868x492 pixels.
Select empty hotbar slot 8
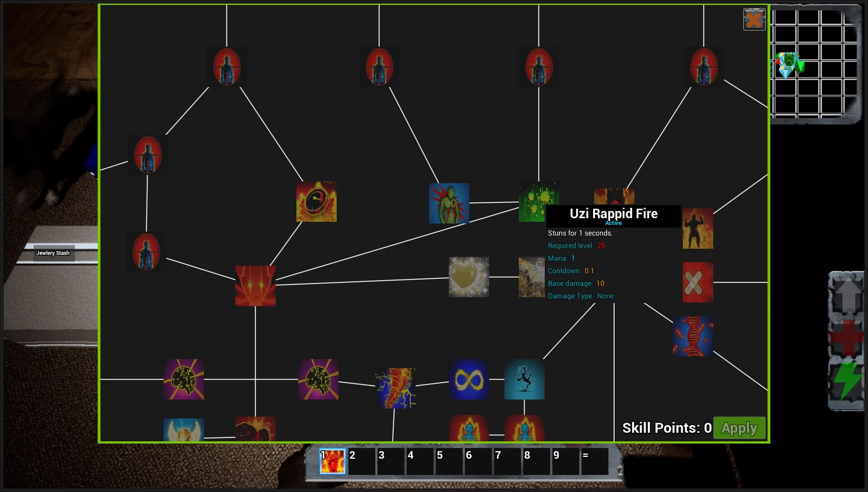click(536, 461)
